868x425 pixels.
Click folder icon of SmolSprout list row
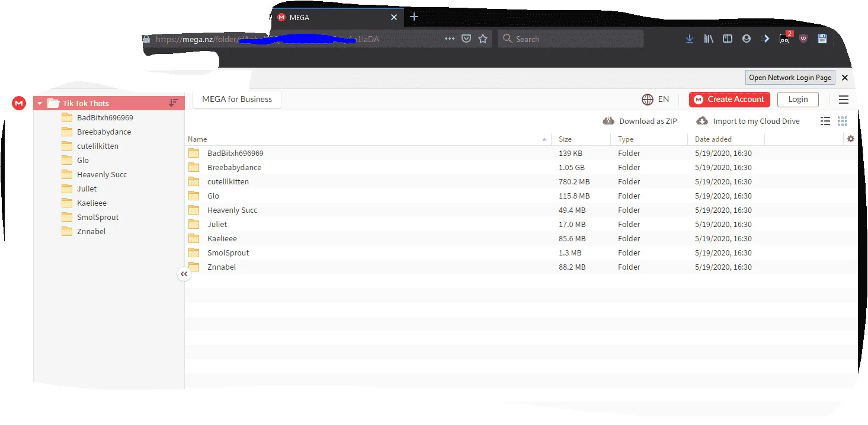pyautogui.click(x=194, y=253)
